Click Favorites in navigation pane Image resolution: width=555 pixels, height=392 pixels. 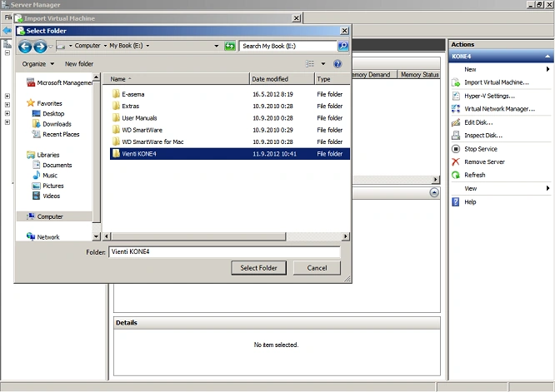45,103
